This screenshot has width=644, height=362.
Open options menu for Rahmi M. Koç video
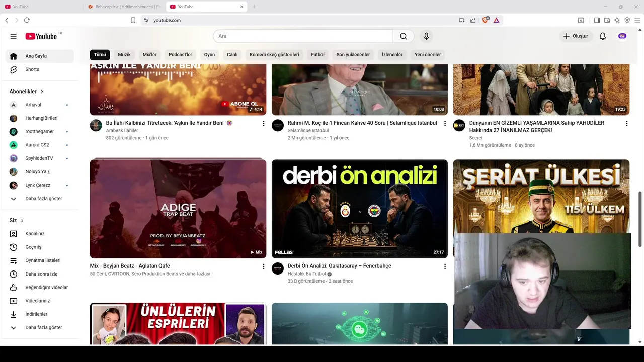[445, 123]
